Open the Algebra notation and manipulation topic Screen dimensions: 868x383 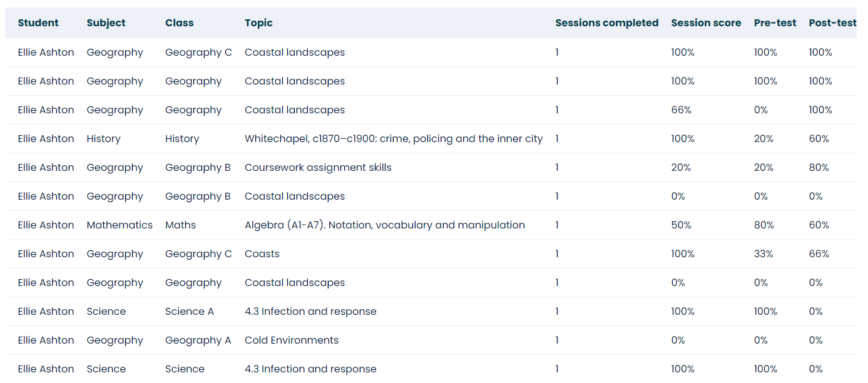coord(384,225)
